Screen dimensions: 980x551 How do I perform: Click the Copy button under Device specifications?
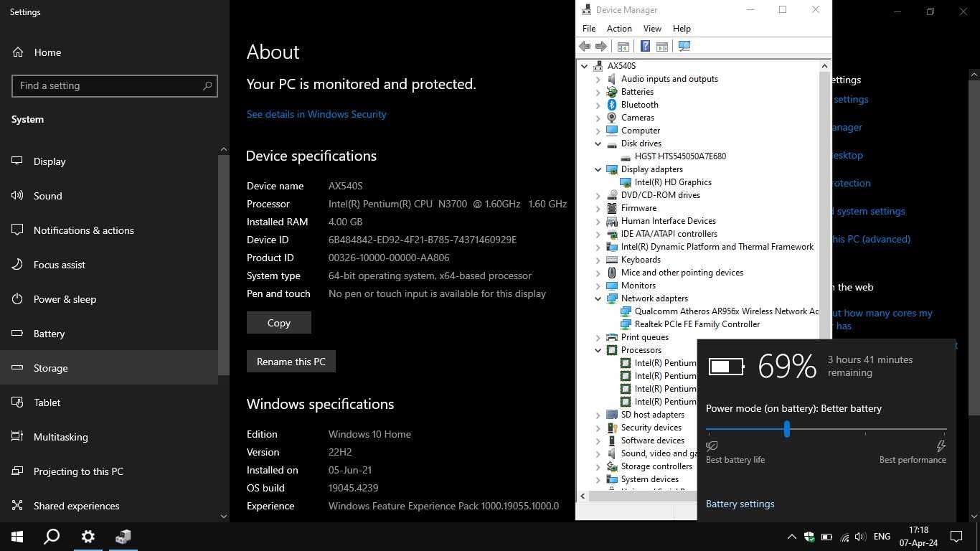tap(279, 323)
